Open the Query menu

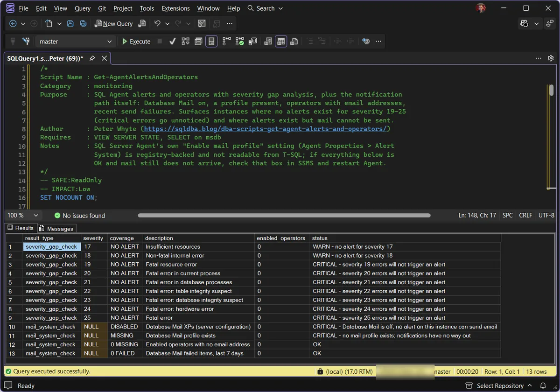pos(83,8)
